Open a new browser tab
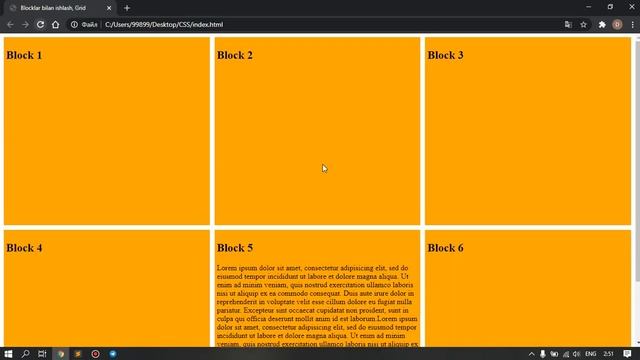The image size is (640, 360). (127, 8)
